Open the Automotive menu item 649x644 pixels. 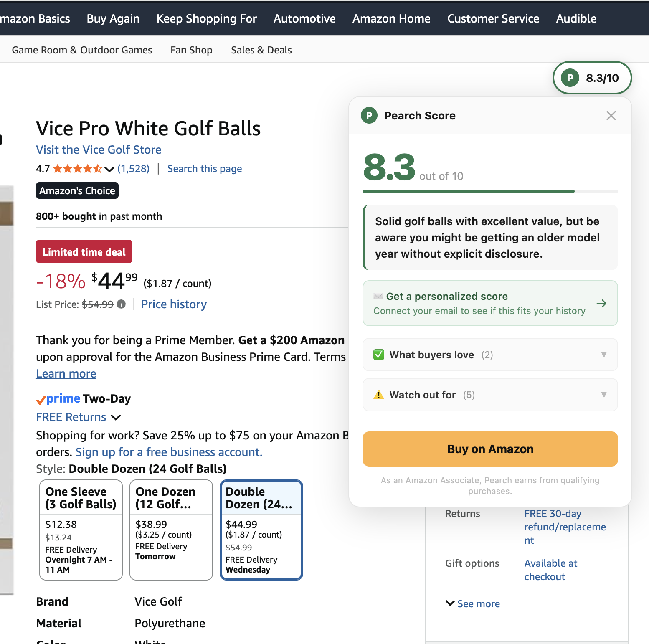click(304, 19)
